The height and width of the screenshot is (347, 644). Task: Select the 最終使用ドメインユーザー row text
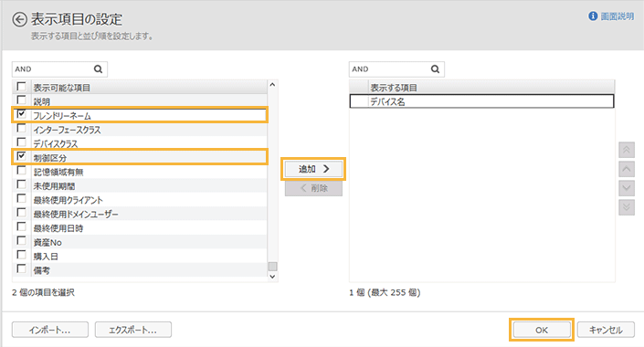click(76, 214)
